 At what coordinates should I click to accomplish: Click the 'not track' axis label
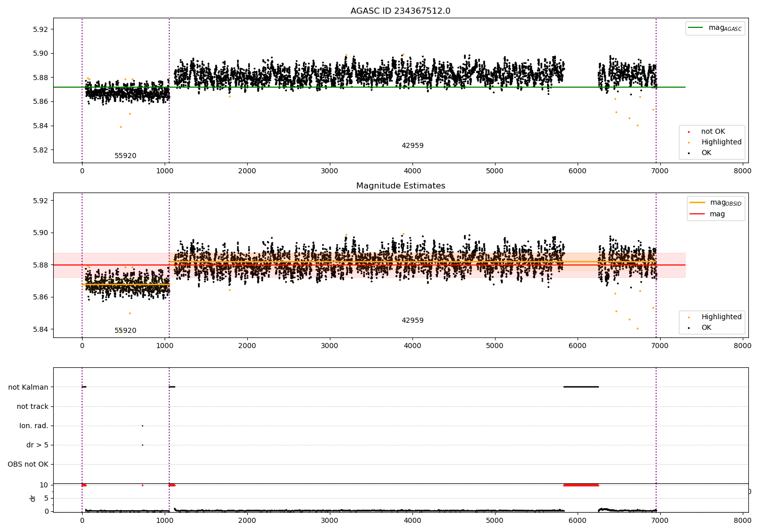tap(32, 406)
